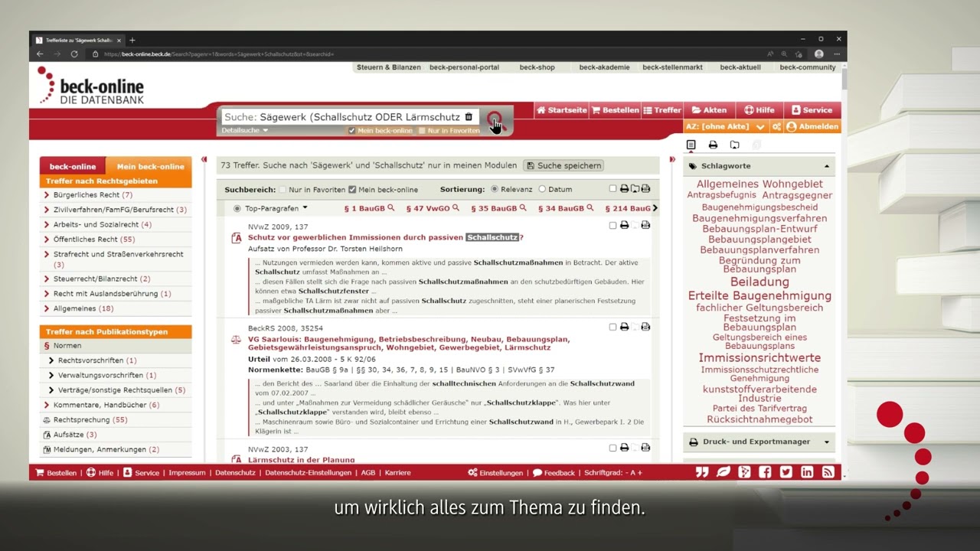Screen dimensions: 980x551
Task: Show more paragraphs with right arrow
Action: (655, 208)
